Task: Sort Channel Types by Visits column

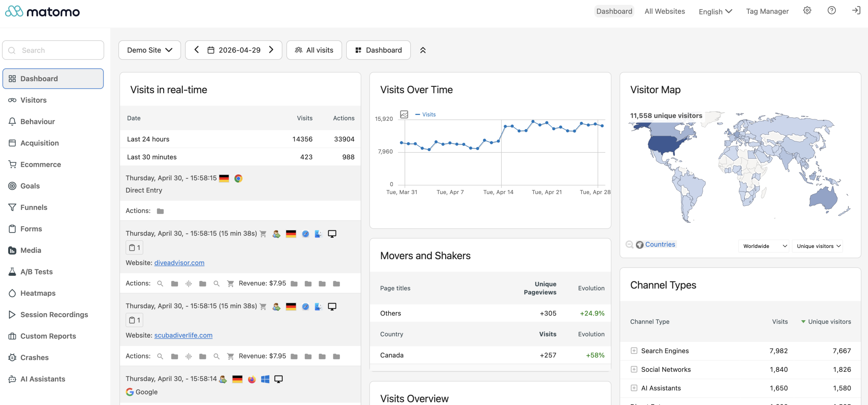Action: pyautogui.click(x=780, y=322)
